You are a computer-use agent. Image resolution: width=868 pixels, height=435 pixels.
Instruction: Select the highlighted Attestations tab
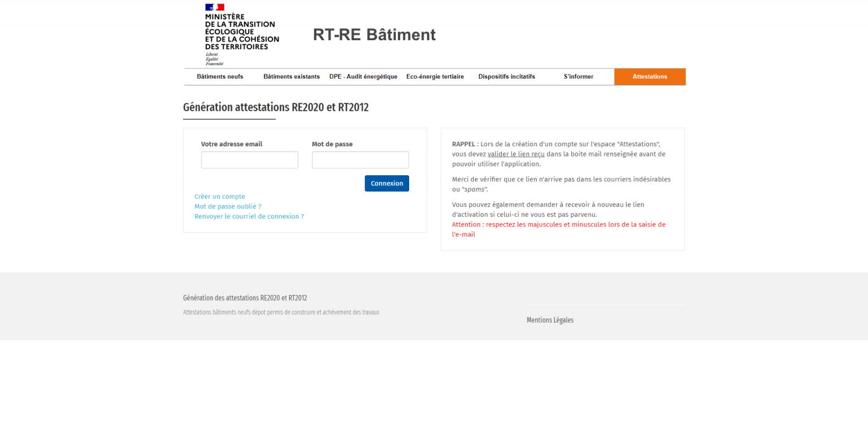tap(650, 76)
